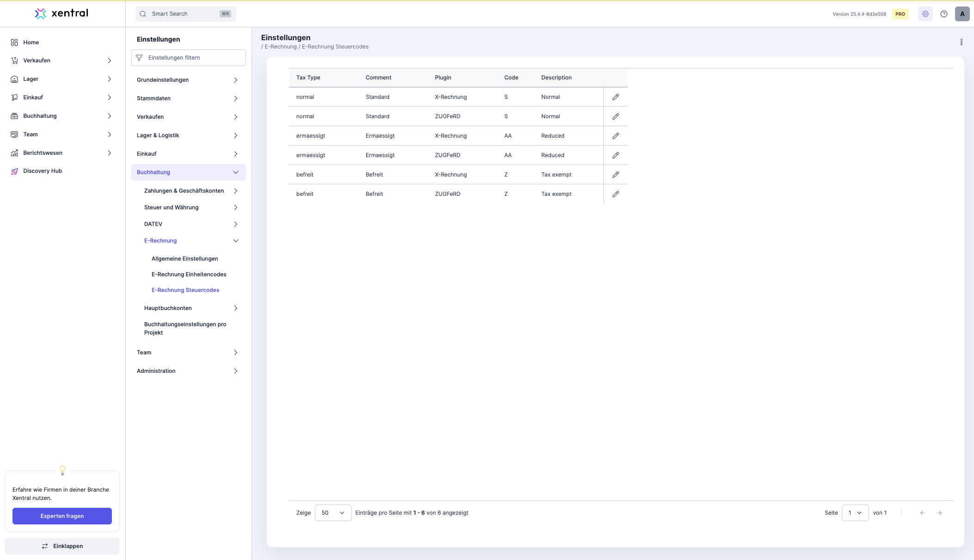Click the Einstellungen filtern input field

(x=194, y=58)
